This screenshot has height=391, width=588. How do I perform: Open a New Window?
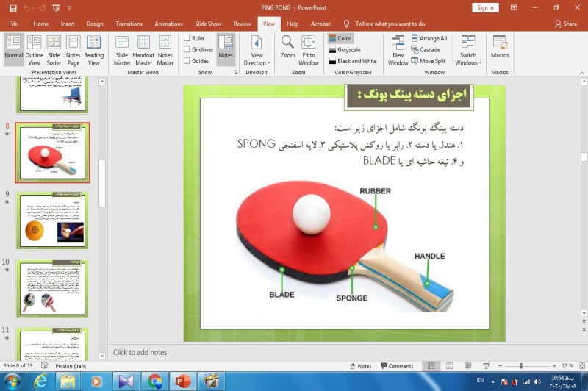[x=398, y=50]
